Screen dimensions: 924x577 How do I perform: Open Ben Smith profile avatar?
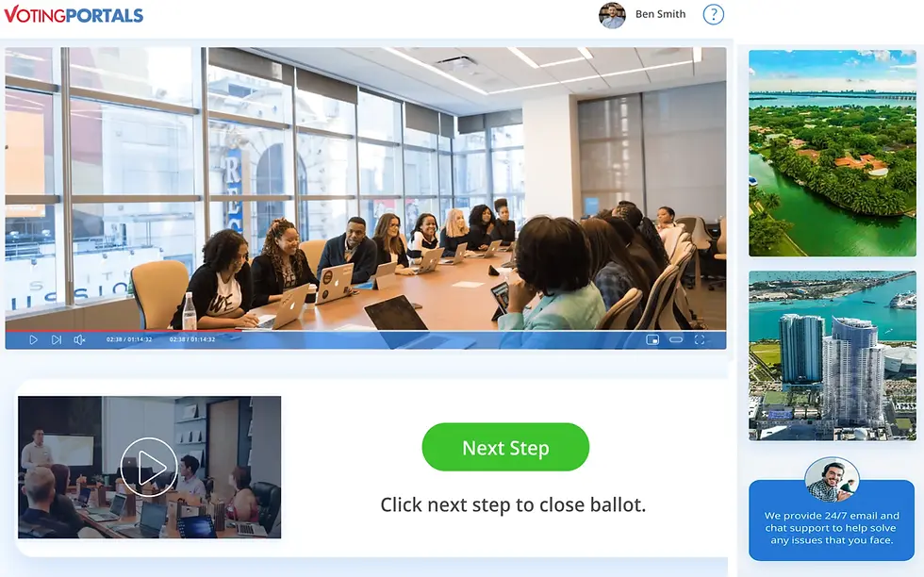612,15
